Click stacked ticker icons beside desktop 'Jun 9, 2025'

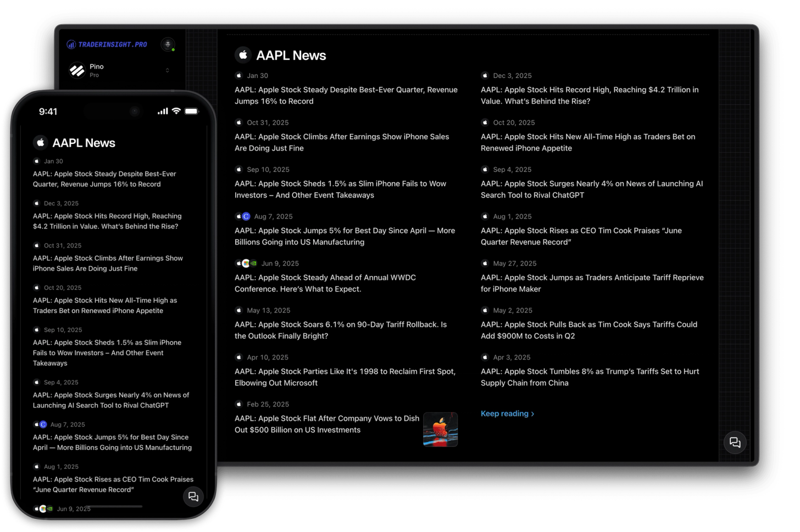[x=246, y=264]
